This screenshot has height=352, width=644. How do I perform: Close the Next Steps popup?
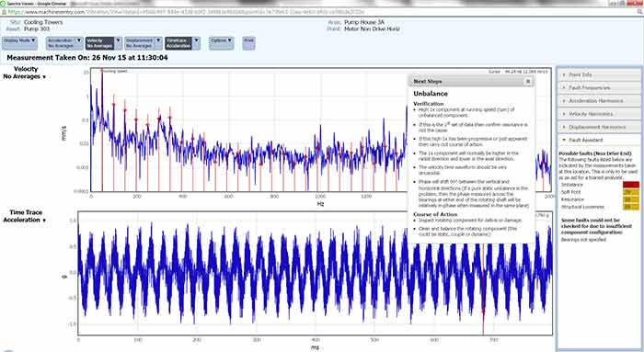tap(528, 81)
